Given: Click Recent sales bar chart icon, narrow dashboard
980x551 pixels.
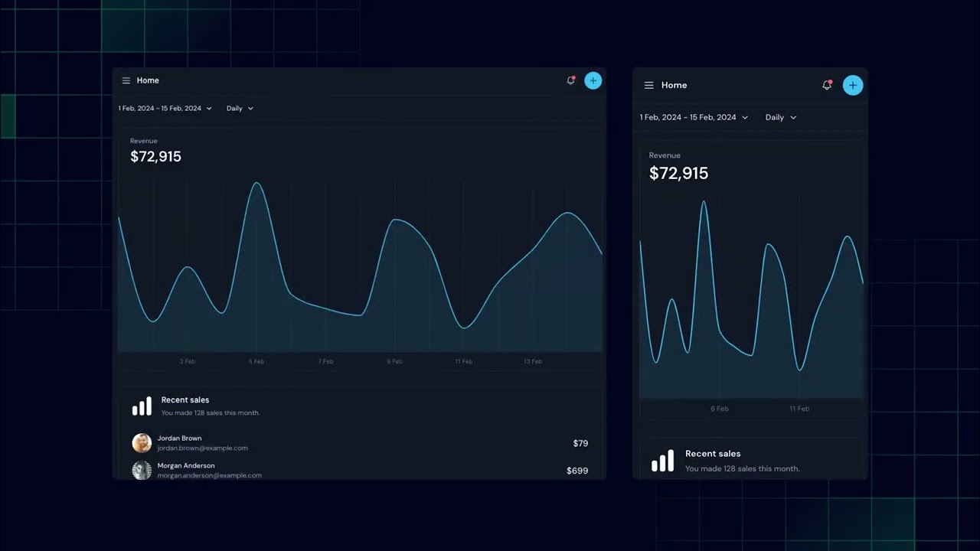Looking at the screenshot, I should [x=662, y=461].
